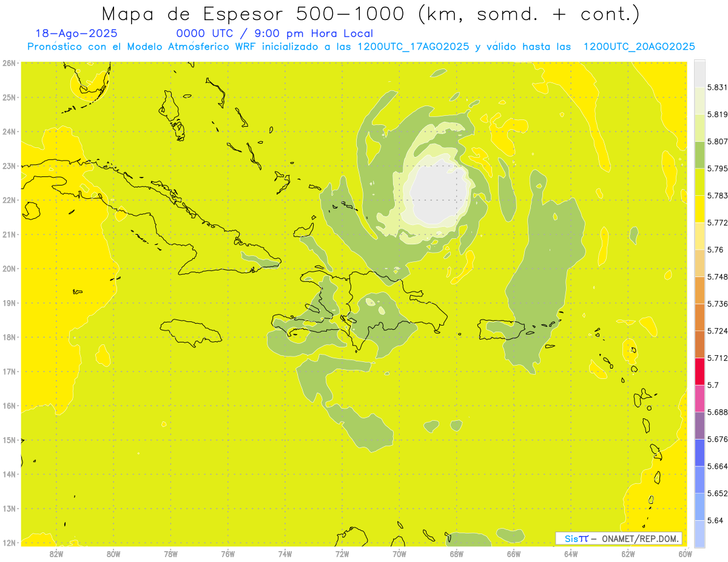This screenshot has width=728, height=562.
Task: Click the blue legend swatch between 5.664 and 5.676
Action: click(x=699, y=452)
